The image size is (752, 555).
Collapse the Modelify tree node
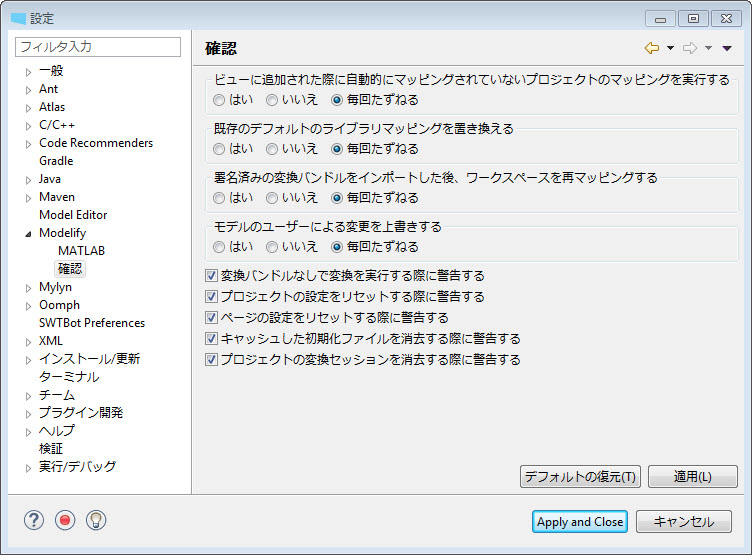28,234
